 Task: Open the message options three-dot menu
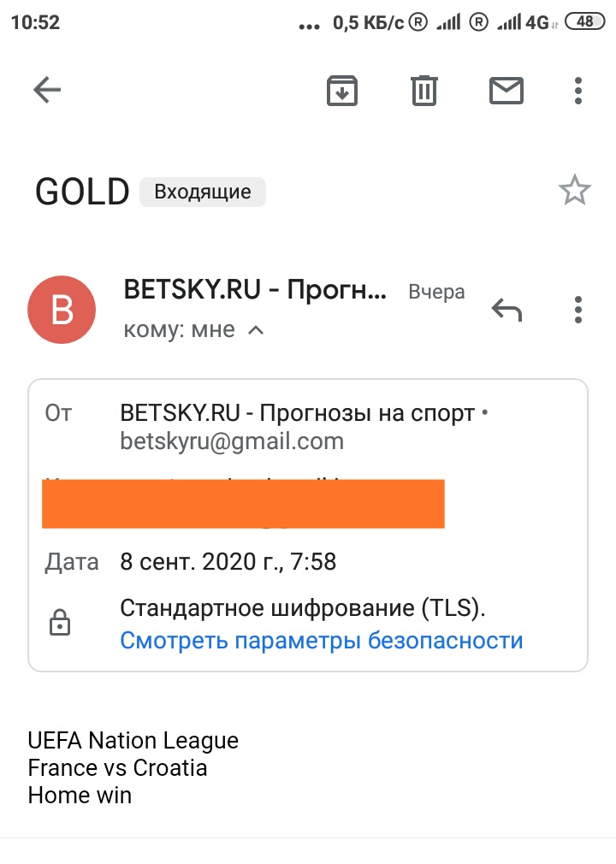pos(578,310)
